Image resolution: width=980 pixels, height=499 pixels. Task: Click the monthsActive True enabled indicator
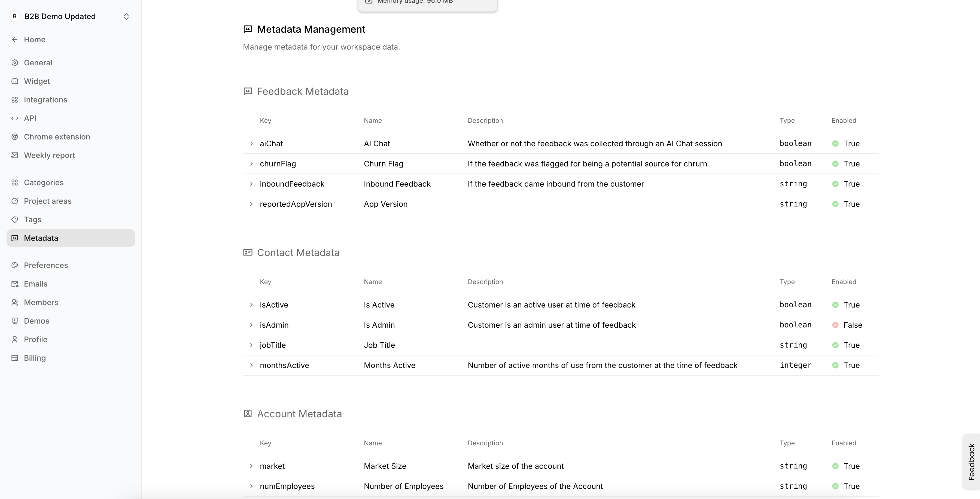pos(835,366)
